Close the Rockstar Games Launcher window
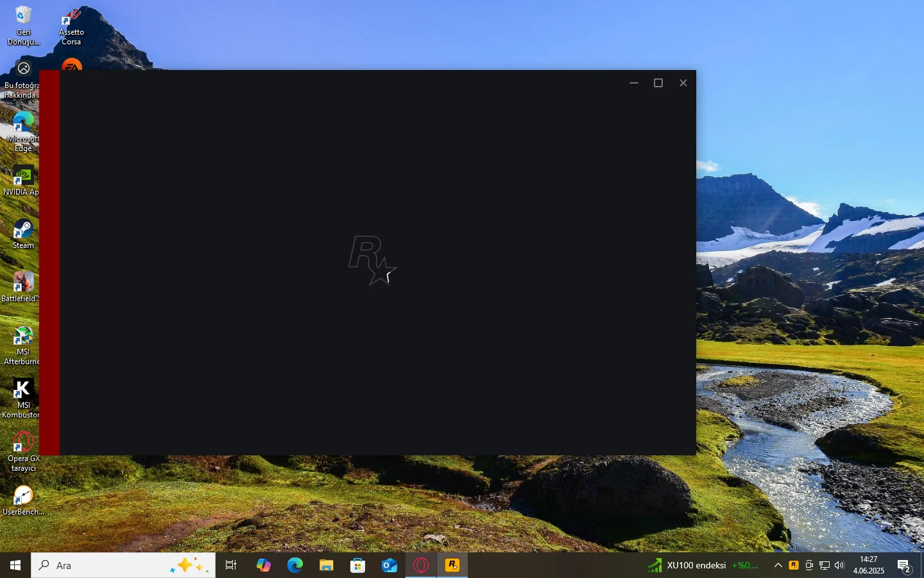This screenshot has width=924, height=578. tap(683, 83)
